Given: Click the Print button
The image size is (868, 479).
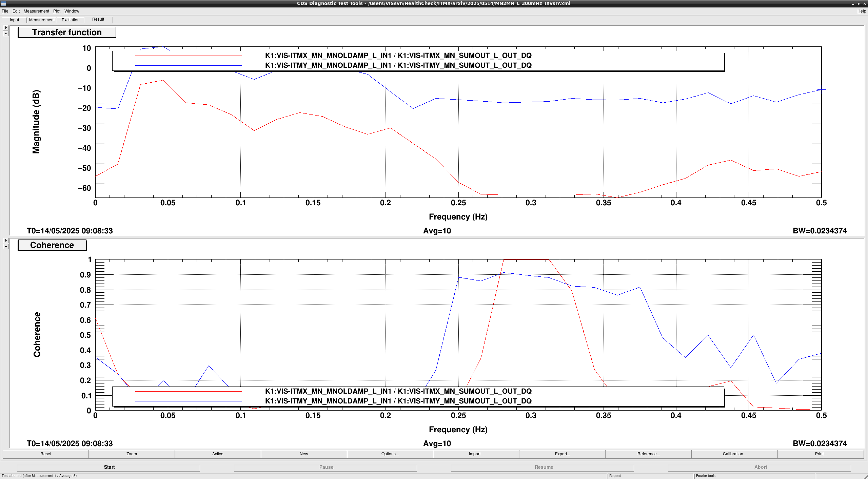Looking at the screenshot, I should tap(821, 454).
